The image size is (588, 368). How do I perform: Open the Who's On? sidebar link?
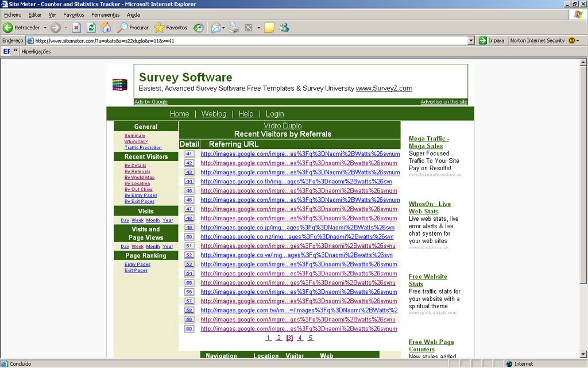pos(136,141)
